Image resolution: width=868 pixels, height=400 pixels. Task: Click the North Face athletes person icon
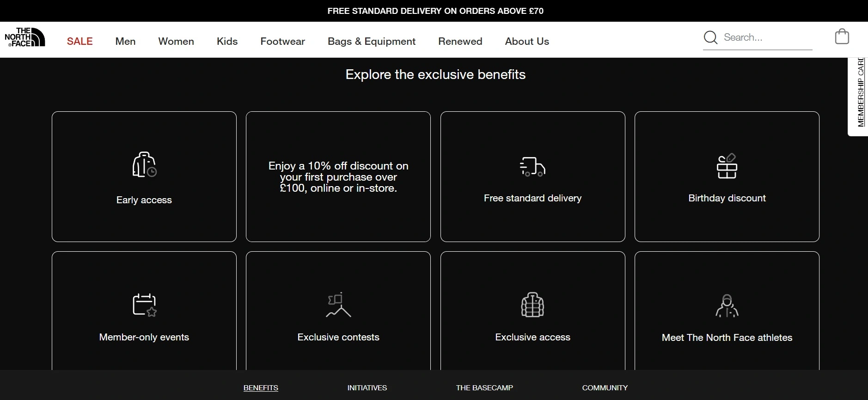click(x=727, y=306)
